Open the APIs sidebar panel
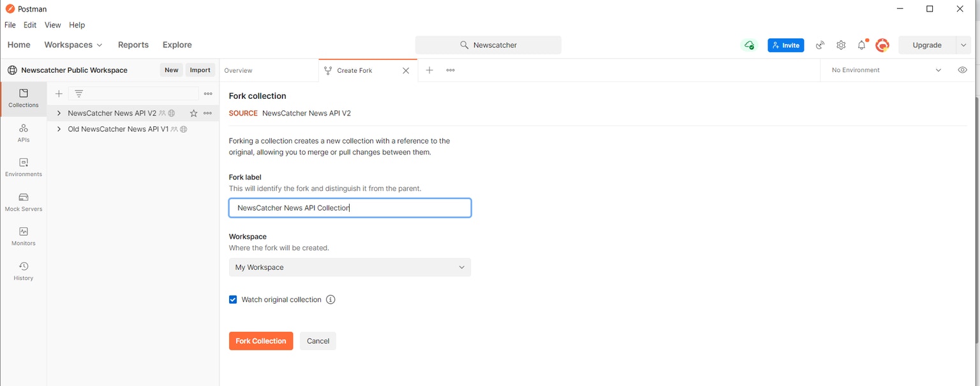980x386 pixels. coord(24,133)
